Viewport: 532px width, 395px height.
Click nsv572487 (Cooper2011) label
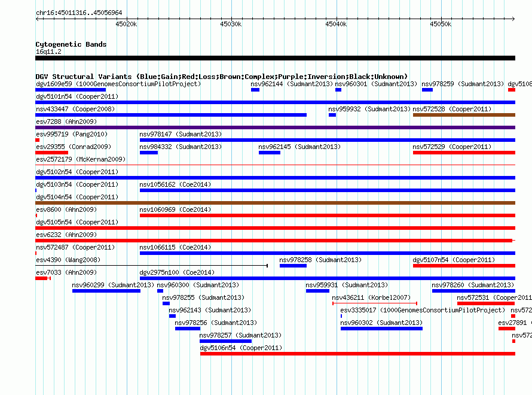(x=75, y=247)
